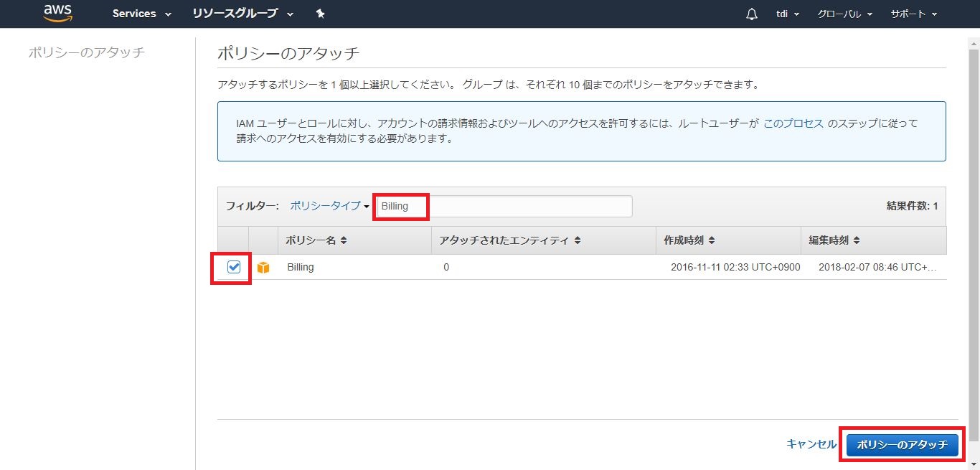
Task: Click the キャンセル link
Action: click(811, 444)
